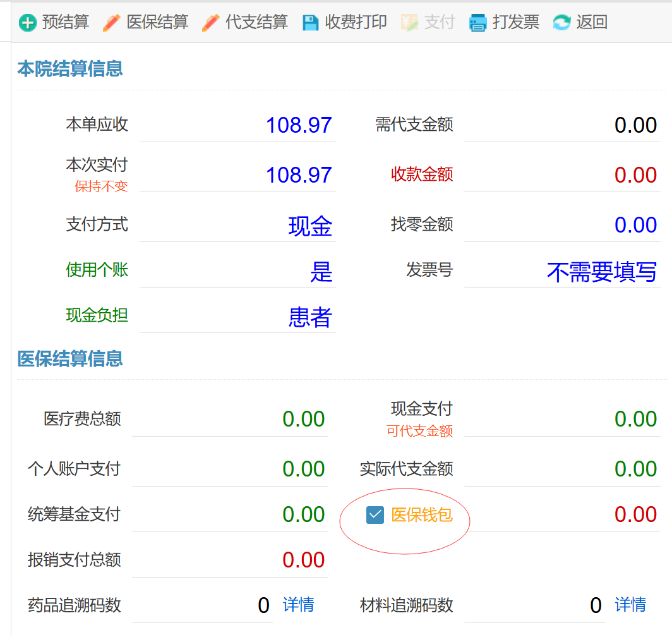The width and height of the screenshot is (672, 637).
Task: Click the 报销支付总额 label
Action: click(74, 560)
